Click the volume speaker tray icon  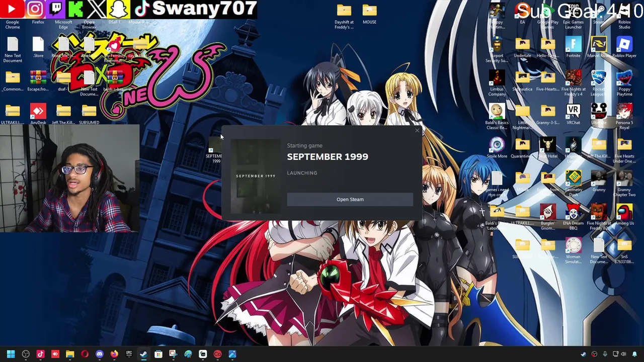(x=624, y=354)
